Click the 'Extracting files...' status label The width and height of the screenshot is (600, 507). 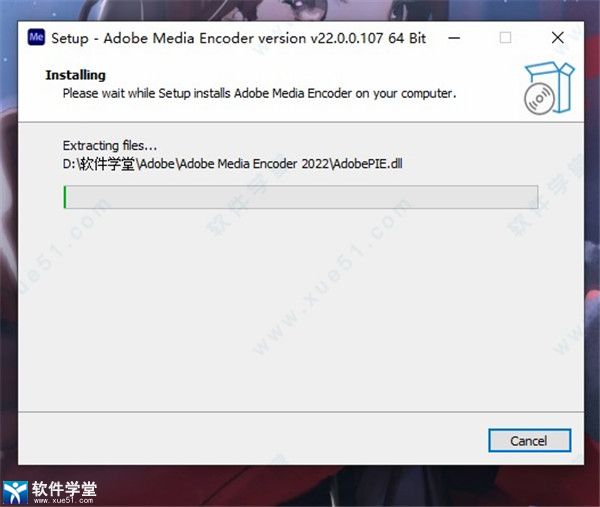coord(110,145)
